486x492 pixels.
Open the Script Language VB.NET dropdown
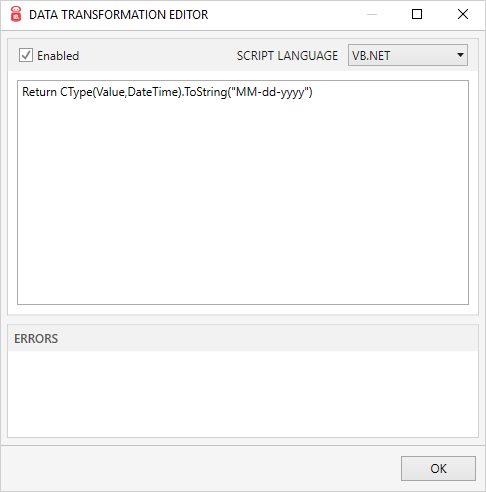408,55
